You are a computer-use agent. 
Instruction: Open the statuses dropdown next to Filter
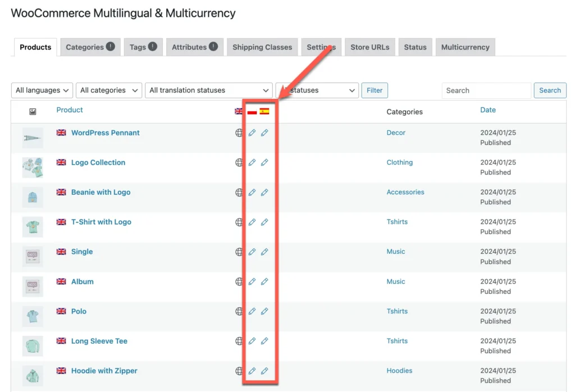pyautogui.click(x=316, y=90)
